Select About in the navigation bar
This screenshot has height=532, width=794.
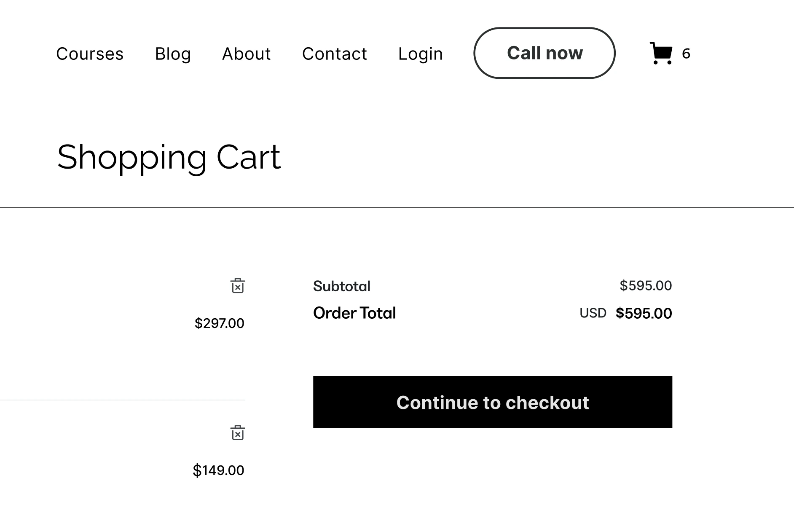tap(246, 54)
